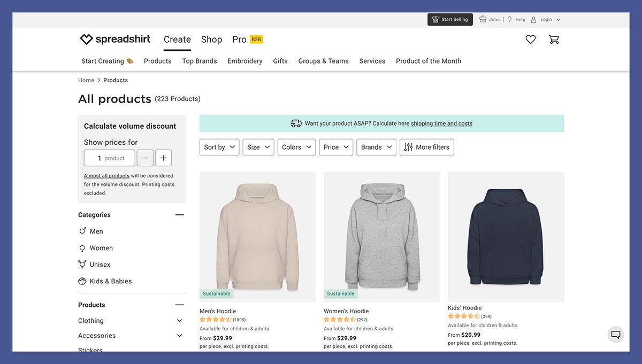This screenshot has width=642, height=364.
Task: Increase product quantity with plus stepper
Action: pos(163,158)
